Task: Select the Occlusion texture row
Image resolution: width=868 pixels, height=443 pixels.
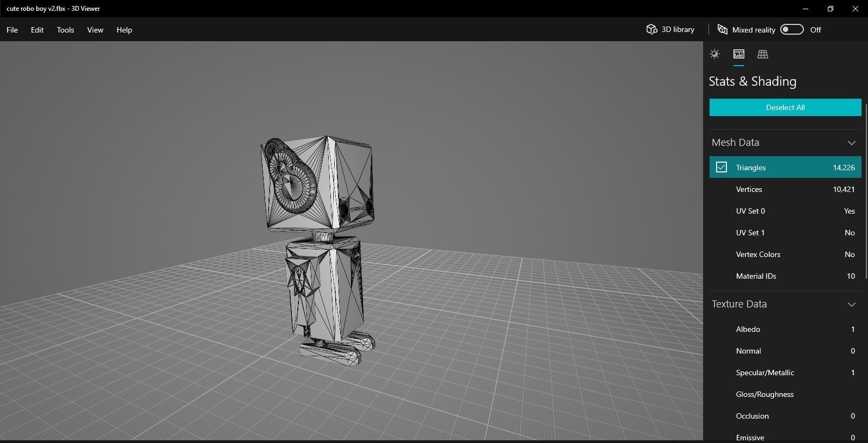Action: click(785, 416)
